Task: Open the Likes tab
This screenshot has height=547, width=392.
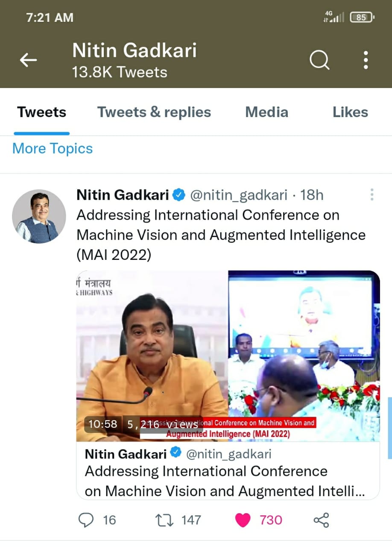Action: 350,112
